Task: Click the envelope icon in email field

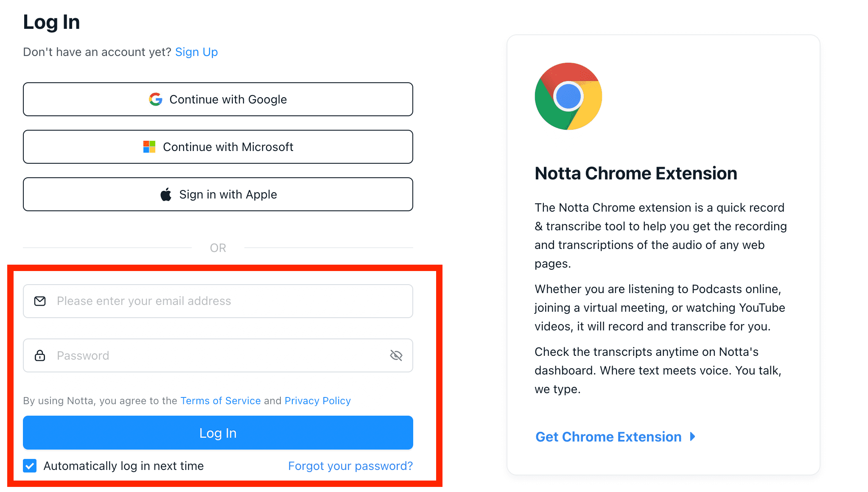Action: pos(40,301)
